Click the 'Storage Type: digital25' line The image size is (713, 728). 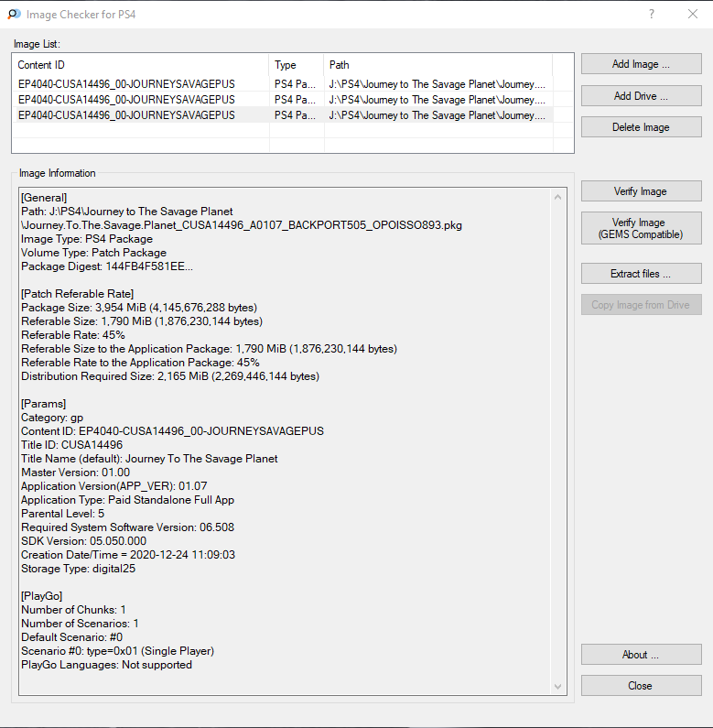point(78,569)
